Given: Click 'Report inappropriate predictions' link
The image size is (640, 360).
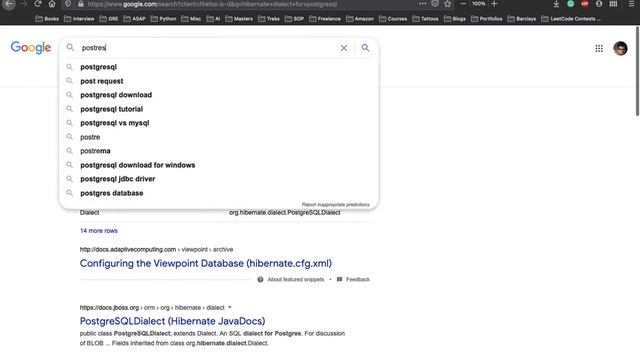Looking at the screenshot, I should click(336, 204).
